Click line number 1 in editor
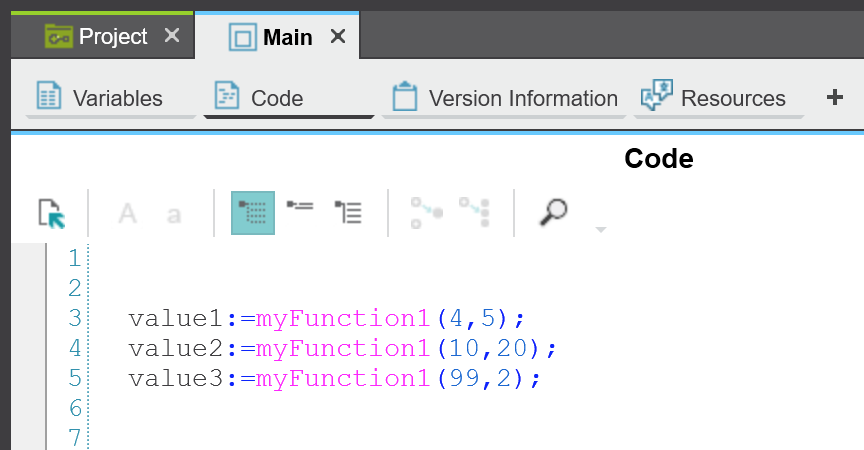Screen dimensions: 864x450 [75, 258]
